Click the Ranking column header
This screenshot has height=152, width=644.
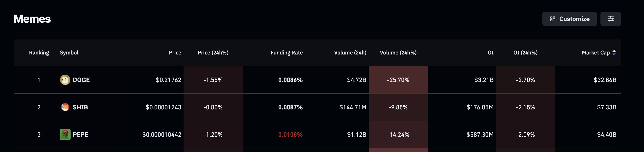(x=39, y=53)
